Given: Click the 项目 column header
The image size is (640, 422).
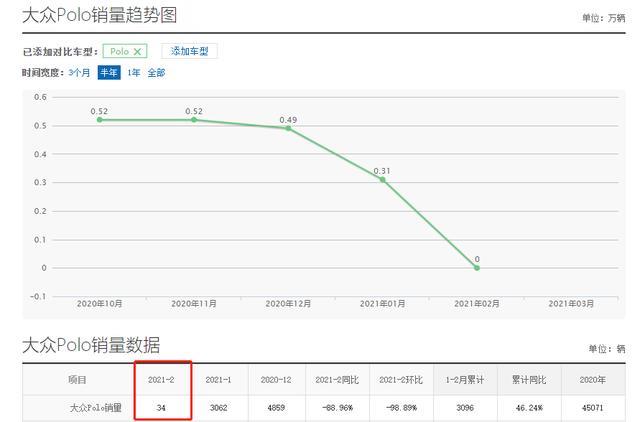Looking at the screenshot, I should (x=78, y=380).
